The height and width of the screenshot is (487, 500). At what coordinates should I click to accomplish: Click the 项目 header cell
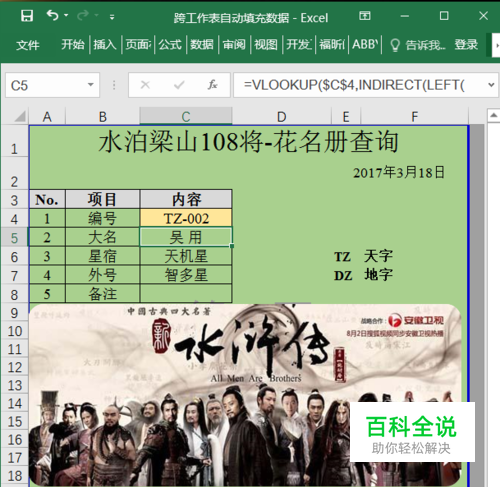point(102,199)
